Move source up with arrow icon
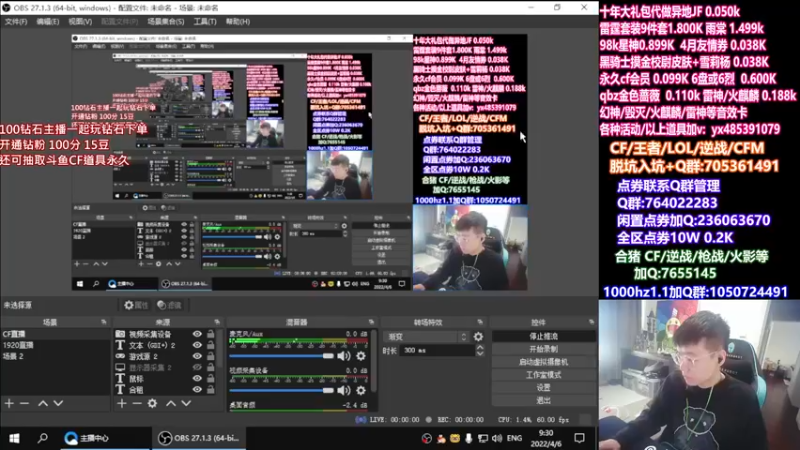 pyautogui.click(x=171, y=403)
